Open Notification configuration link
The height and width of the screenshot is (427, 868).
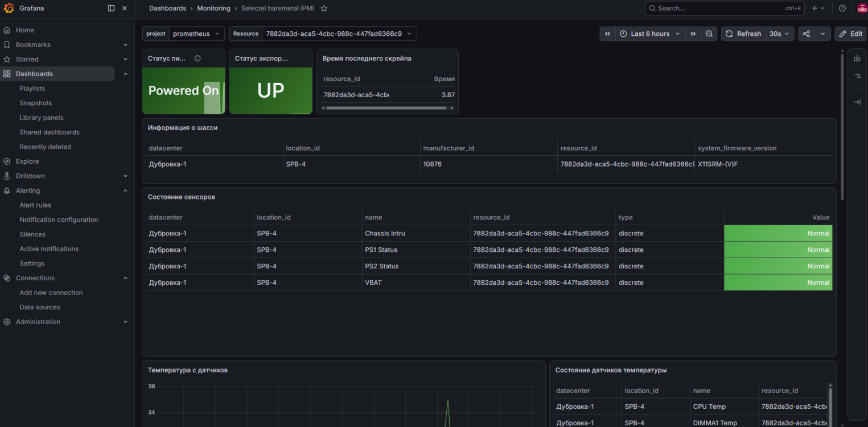[x=59, y=220]
